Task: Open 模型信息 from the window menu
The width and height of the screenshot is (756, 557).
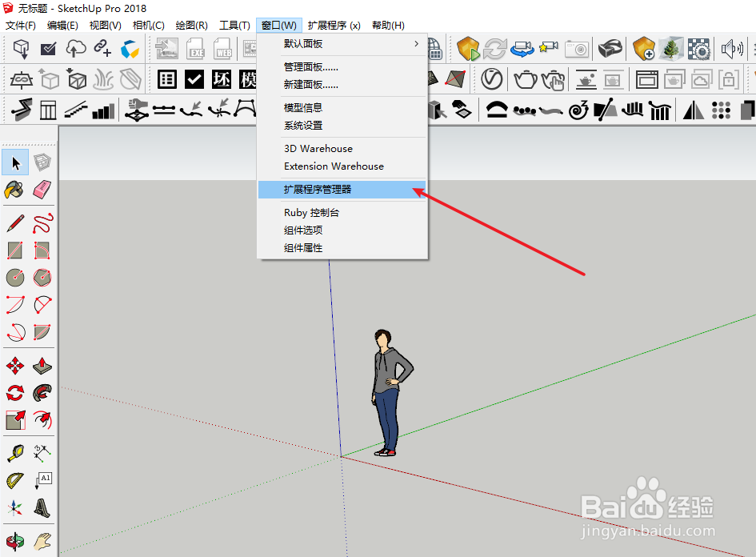Action: [342, 108]
